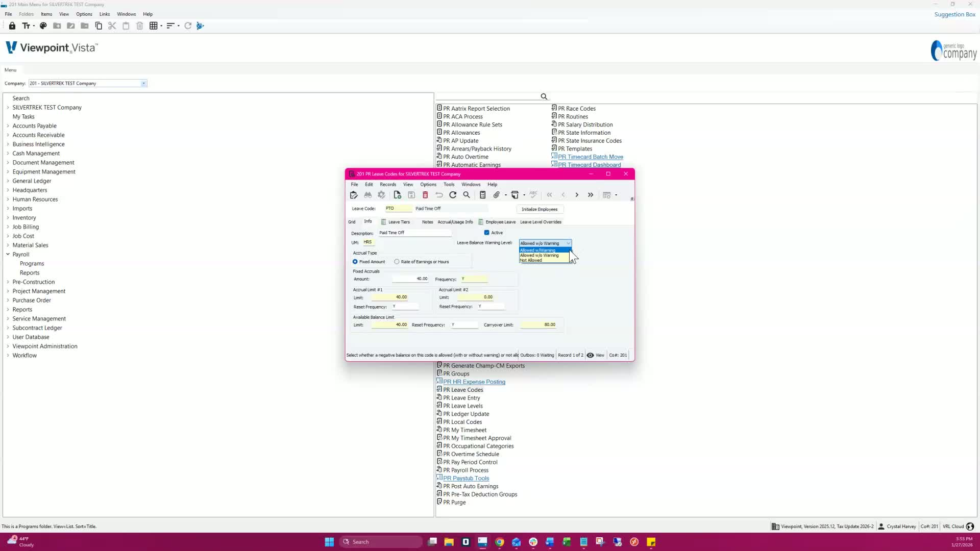Open the PR Timecard Batch Move link
This screenshot has height=551, width=980.
590,157
